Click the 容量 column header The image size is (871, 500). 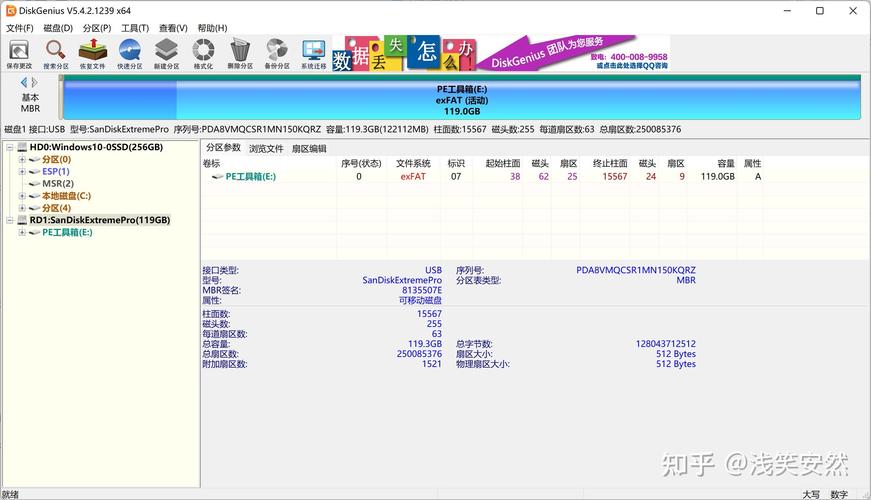coord(726,163)
